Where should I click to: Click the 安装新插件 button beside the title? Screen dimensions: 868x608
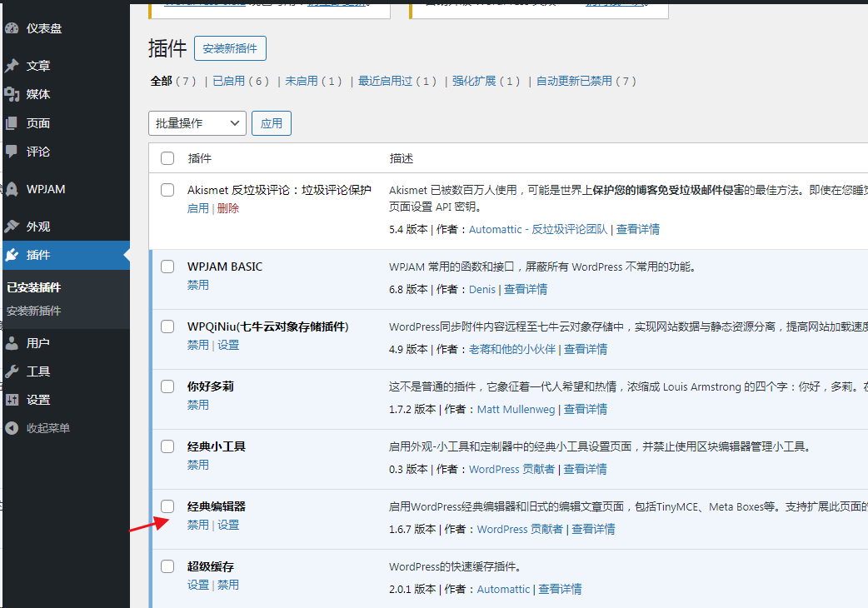point(230,48)
